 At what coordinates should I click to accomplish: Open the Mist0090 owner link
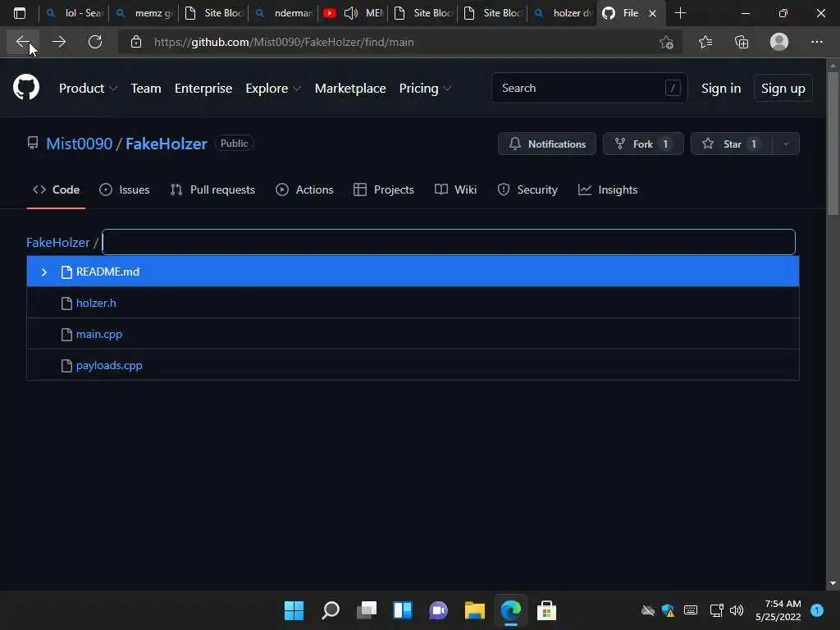click(80, 144)
